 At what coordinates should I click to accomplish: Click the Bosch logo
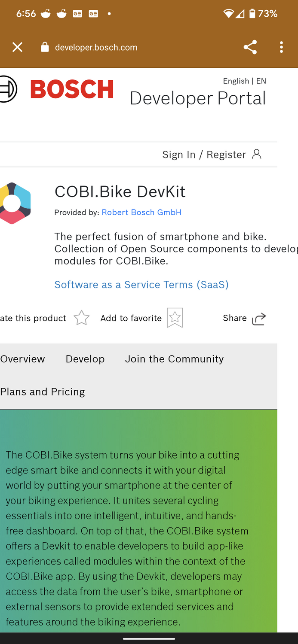(x=71, y=89)
